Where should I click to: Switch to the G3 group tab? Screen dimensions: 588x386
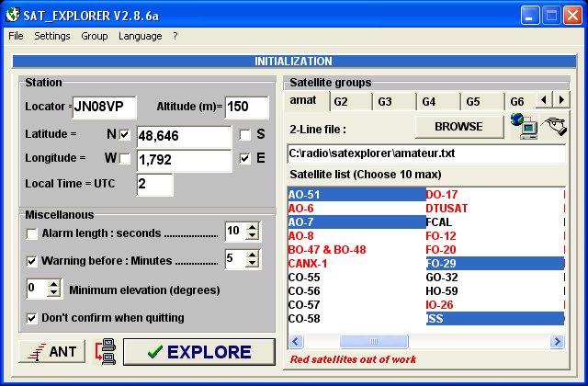click(x=394, y=102)
